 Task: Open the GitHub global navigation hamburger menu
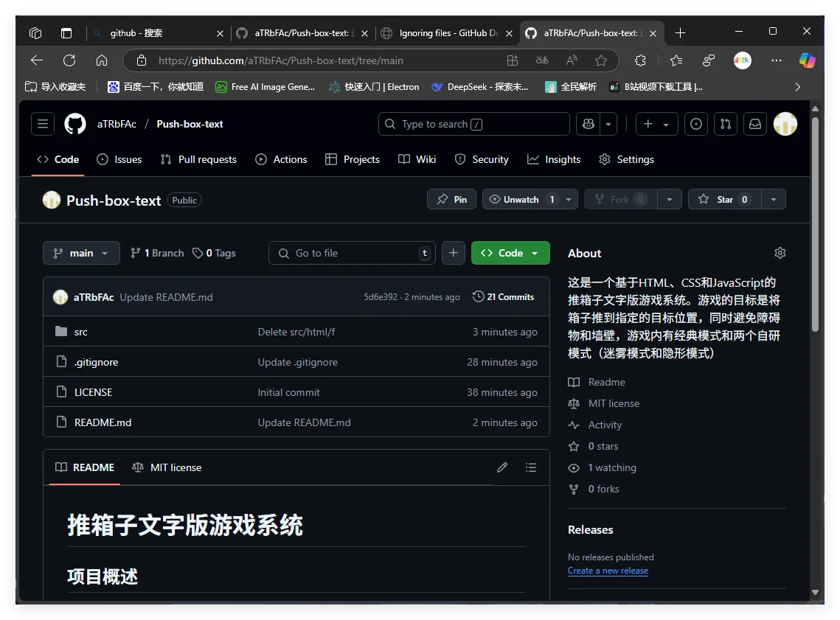42,124
